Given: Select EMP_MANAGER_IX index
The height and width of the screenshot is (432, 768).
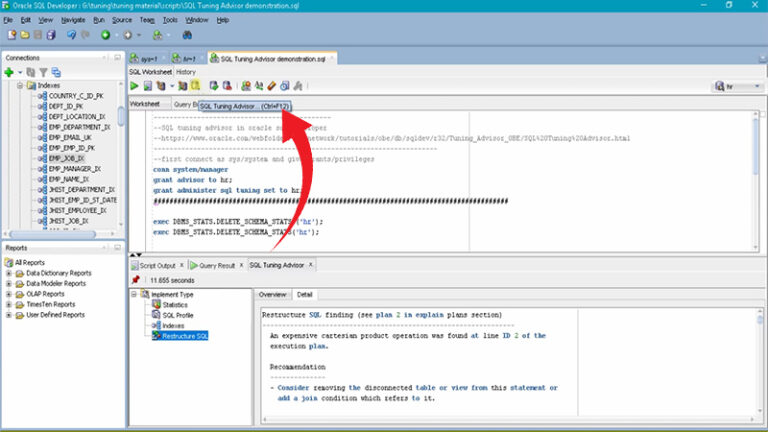Looking at the screenshot, I should tap(74, 169).
